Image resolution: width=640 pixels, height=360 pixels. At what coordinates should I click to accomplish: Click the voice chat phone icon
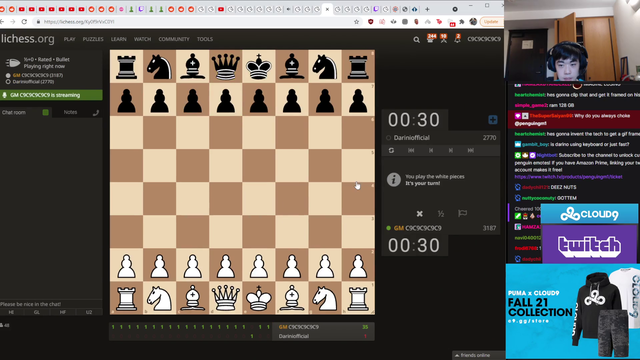point(96,113)
